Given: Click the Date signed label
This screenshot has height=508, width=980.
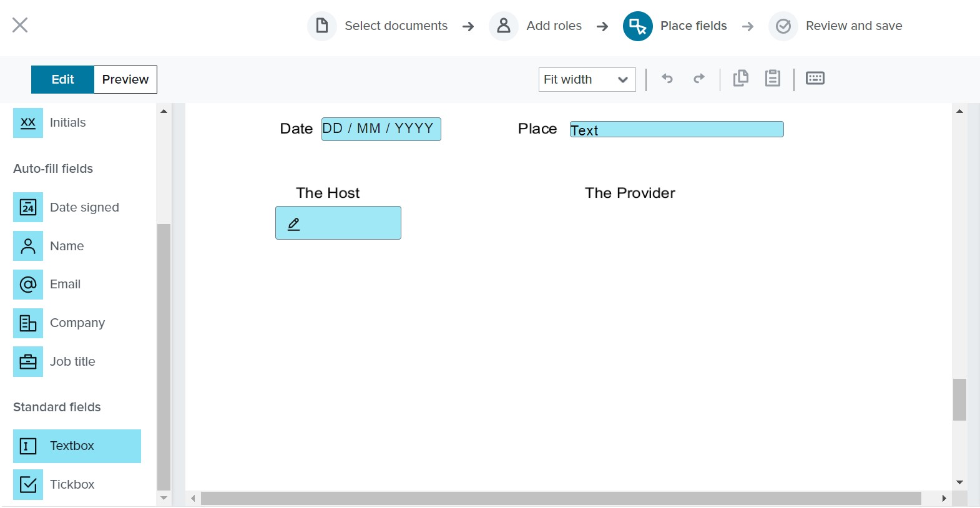Looking at the screenshot, I should 84,207.
